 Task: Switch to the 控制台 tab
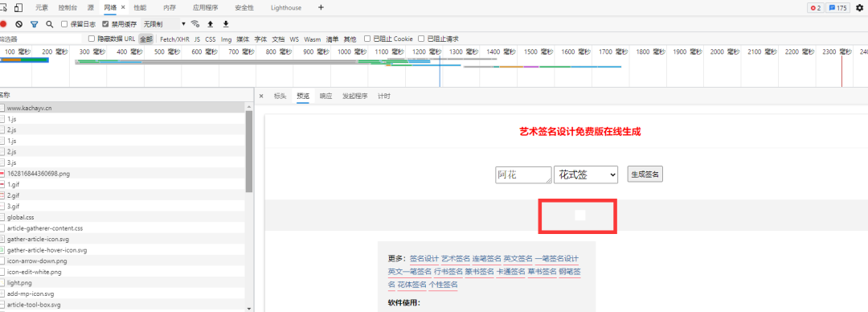point(68,8)
